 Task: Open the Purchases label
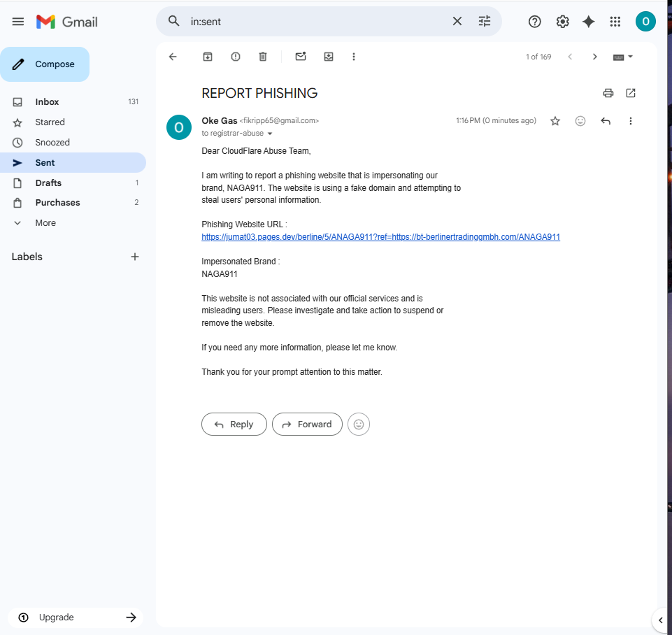click(73, 203)
